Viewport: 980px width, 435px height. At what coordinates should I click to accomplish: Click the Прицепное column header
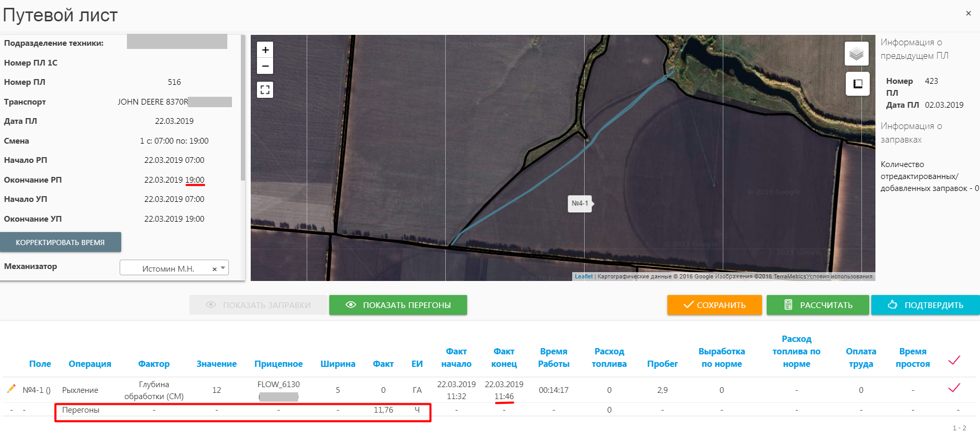tap(278, 364)
